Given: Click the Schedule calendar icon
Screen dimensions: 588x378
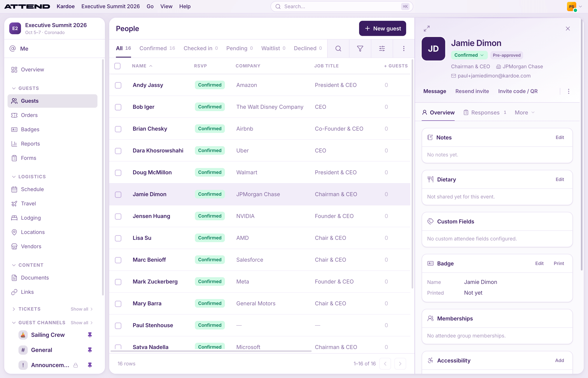Looking at the screenshot, I should (x=14, y=189).
